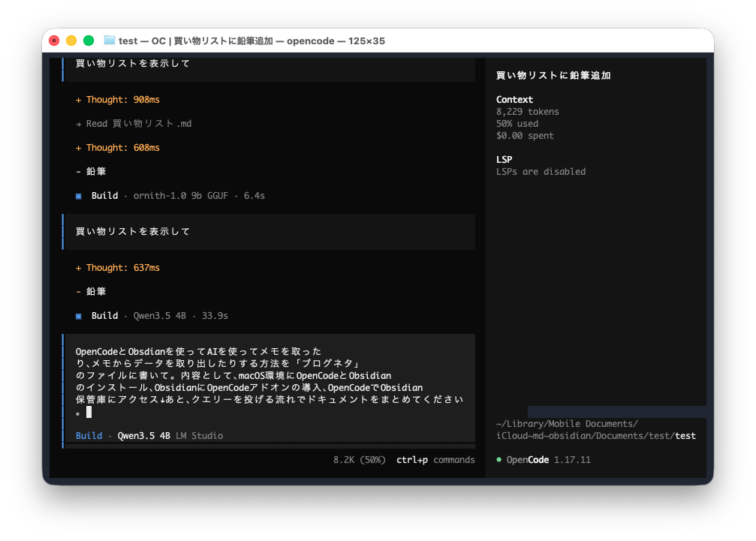Click the 50% used value in sidebar
The width and height of the screenshot is (756, 541).
click(517, 123)
